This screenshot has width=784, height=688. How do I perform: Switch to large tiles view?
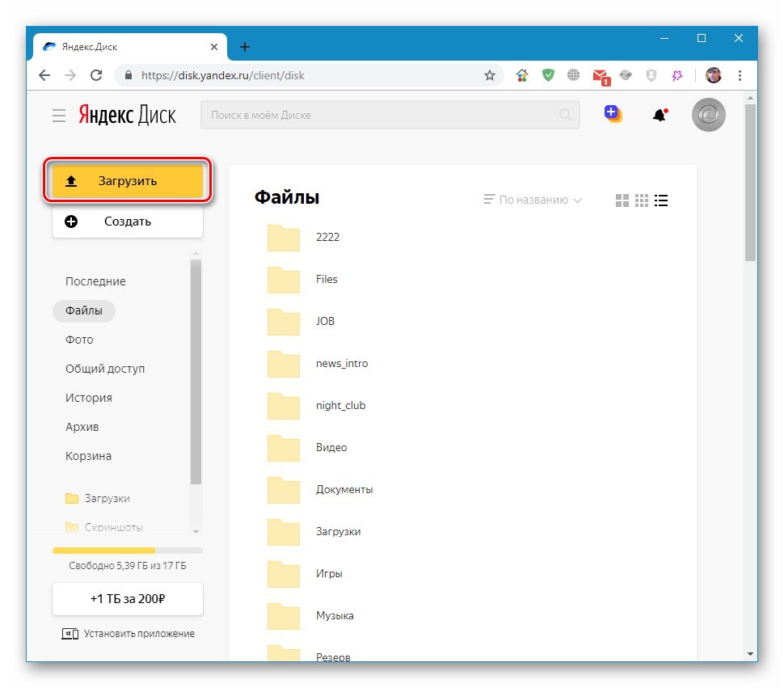pos(622,200)
